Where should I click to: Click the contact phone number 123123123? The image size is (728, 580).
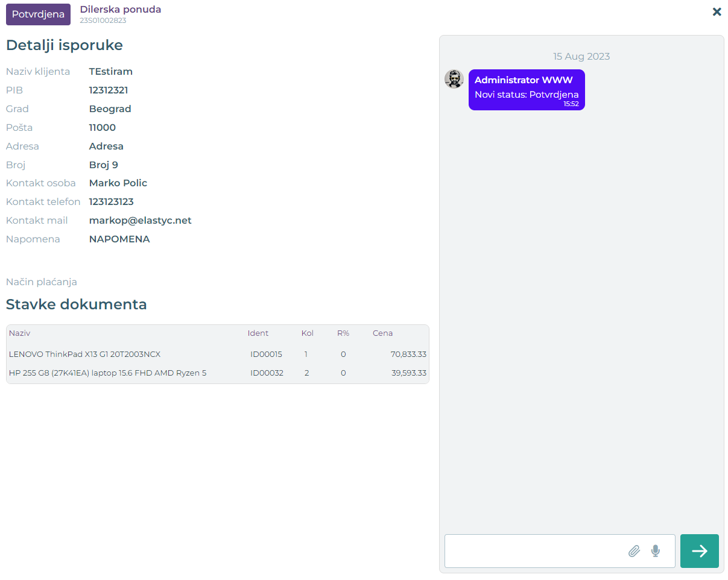[x=111, y=201]
